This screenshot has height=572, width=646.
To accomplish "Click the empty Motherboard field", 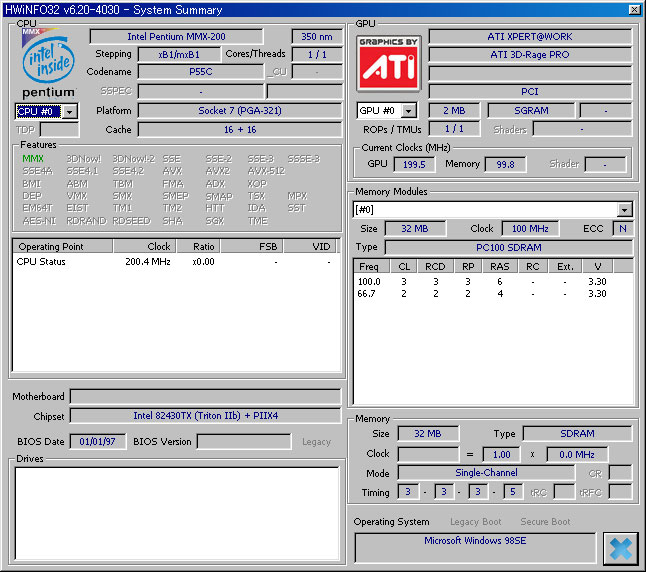I will click(x=206, y=396).
